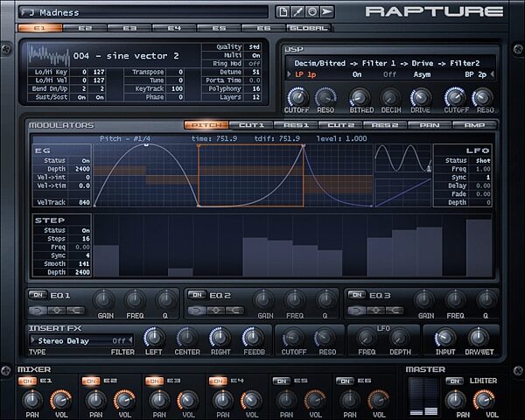Select low shelf icon for EQ3
Image resolution: width=525 pixels, height=420 pixels.
coord(357,311)
